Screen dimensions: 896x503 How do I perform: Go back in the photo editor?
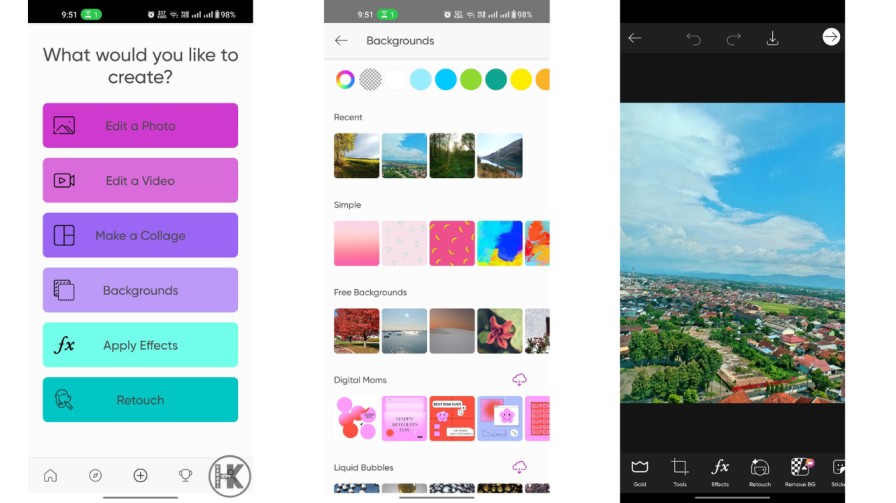635,38
